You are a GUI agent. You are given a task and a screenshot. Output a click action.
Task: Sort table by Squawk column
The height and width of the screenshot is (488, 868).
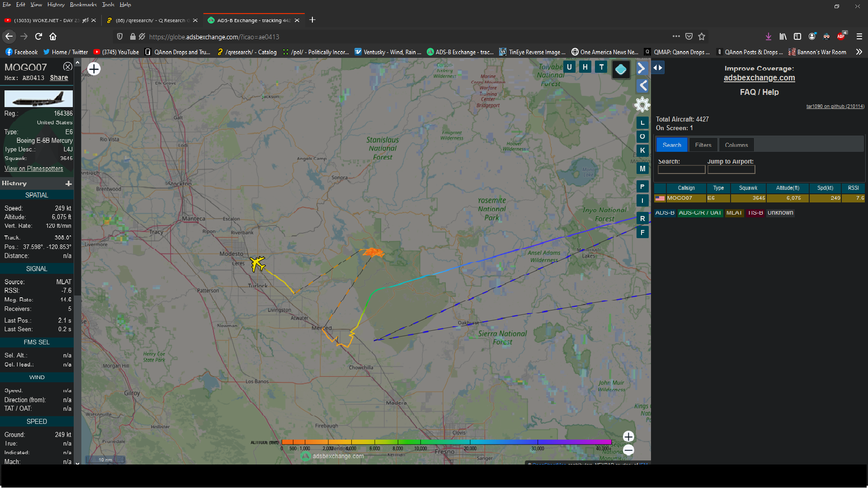(748, 188)
